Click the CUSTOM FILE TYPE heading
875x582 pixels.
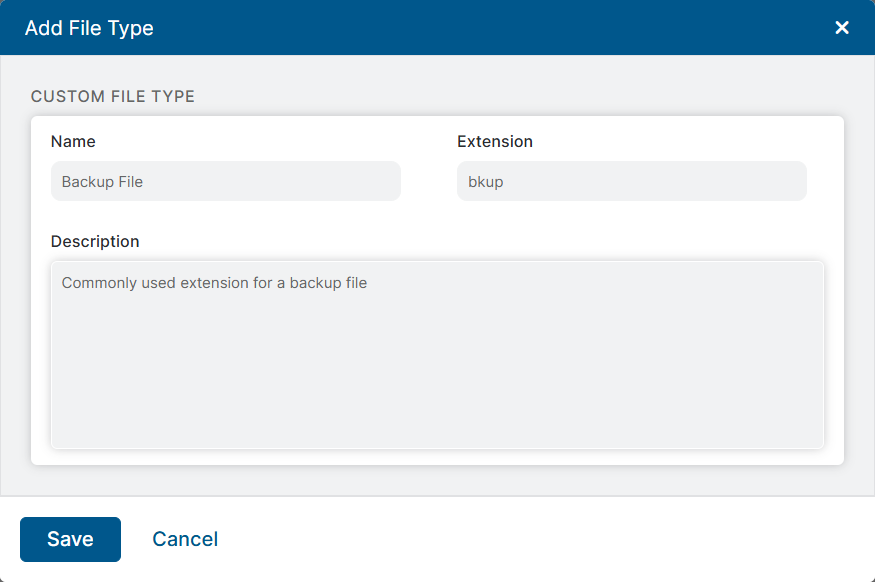113,97
